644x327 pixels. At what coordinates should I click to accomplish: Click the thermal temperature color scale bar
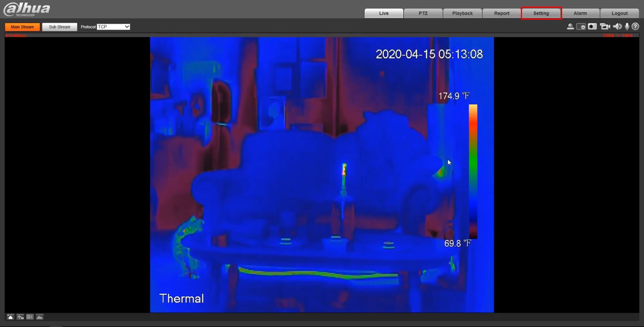click(x=473, y=171)
